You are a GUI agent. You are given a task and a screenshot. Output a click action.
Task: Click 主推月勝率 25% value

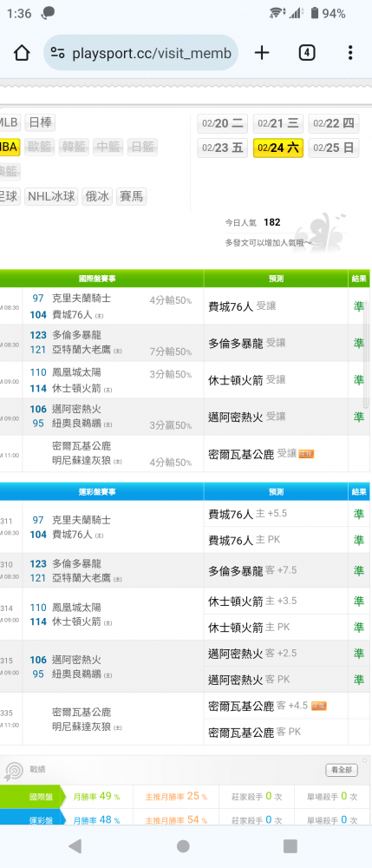[x=176, y=797]
